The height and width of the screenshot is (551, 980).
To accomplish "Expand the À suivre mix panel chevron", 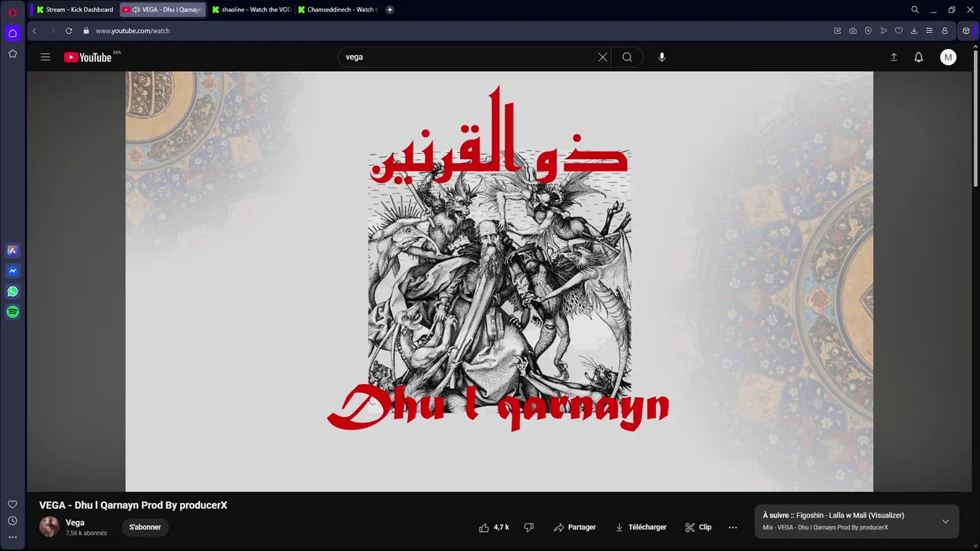I will coord(946,521).
